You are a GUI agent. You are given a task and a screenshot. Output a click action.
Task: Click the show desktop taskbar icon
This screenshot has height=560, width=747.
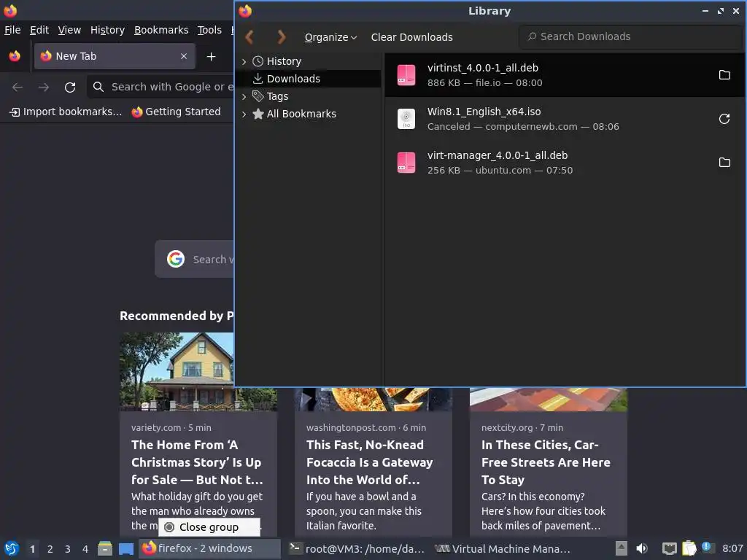(x=126, y=548)
